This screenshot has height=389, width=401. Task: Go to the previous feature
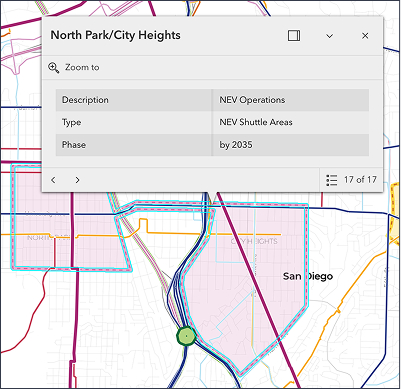tap(53, 180)
